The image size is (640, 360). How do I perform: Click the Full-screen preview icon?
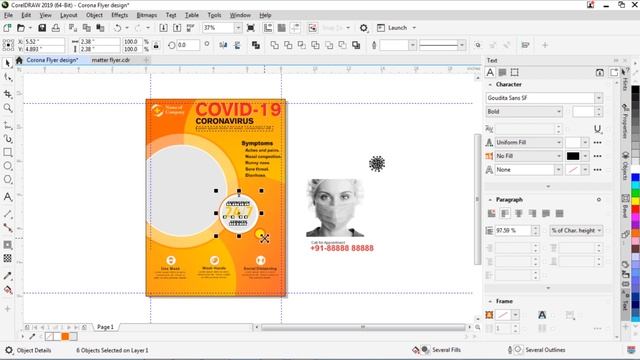coord(251,28)
